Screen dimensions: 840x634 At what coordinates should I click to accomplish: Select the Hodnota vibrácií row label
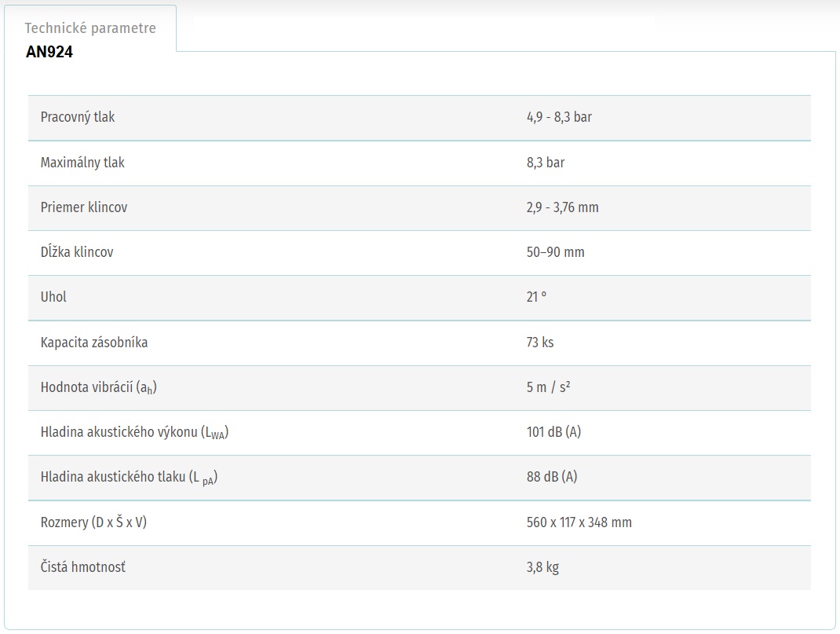click(x=99, y=387)
